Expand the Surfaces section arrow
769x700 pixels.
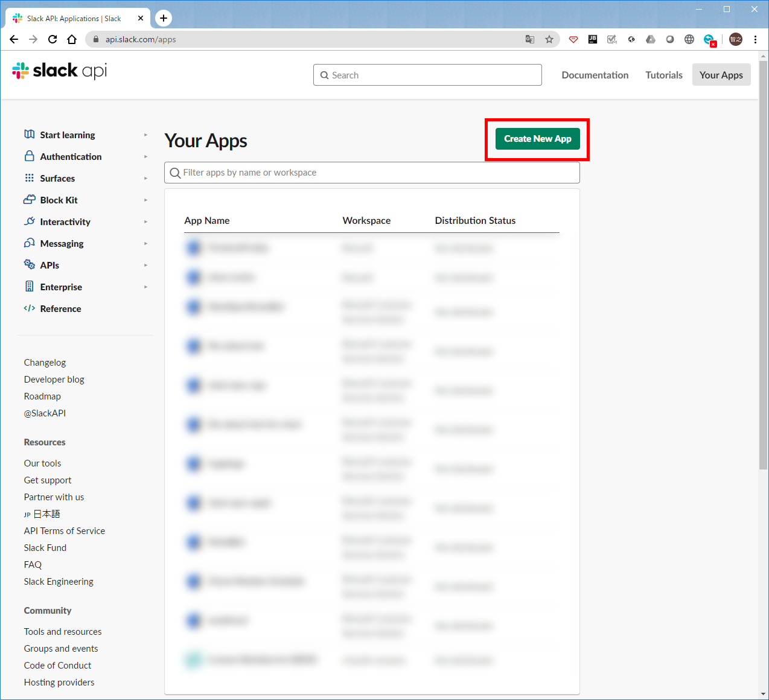pos(145,179)
